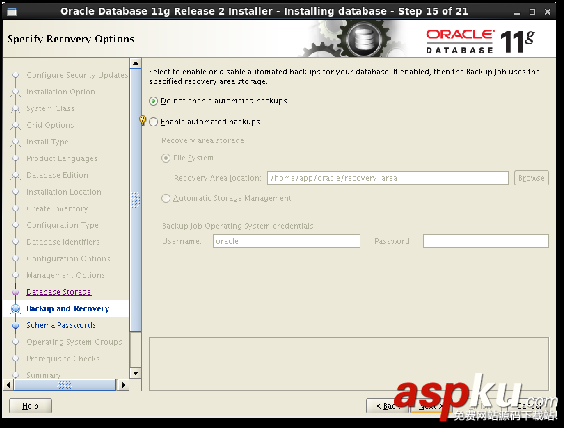The width and height of the screenshot is (564, 428).
Task: Click the Installation Option step
Action: (61, 92)
